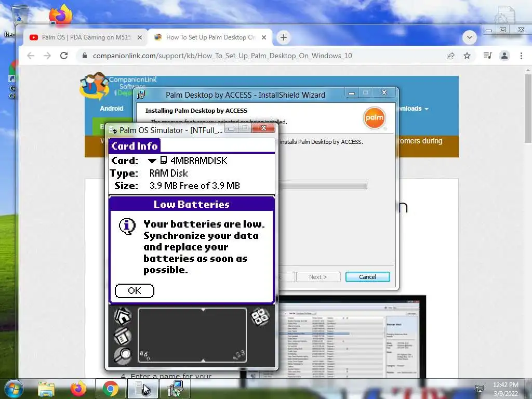Click '3.9 MB Free of 3.9 MB' size text

(194, 185)
